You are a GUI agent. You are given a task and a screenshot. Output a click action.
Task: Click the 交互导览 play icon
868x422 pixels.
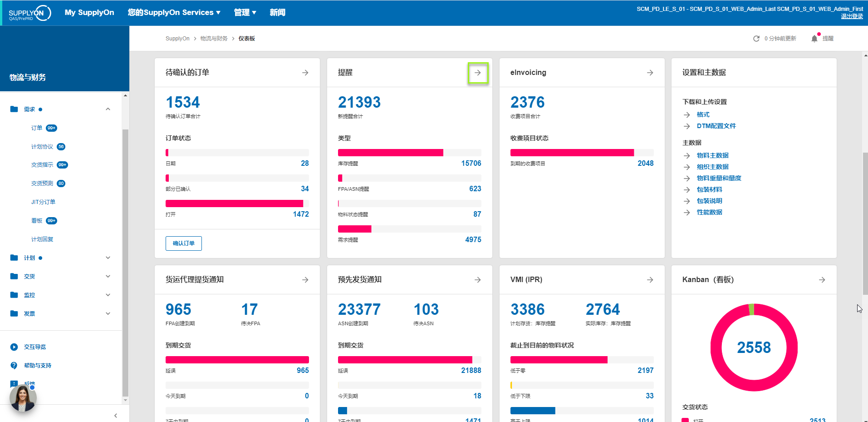pyautogui.click(x=14, y=347)
